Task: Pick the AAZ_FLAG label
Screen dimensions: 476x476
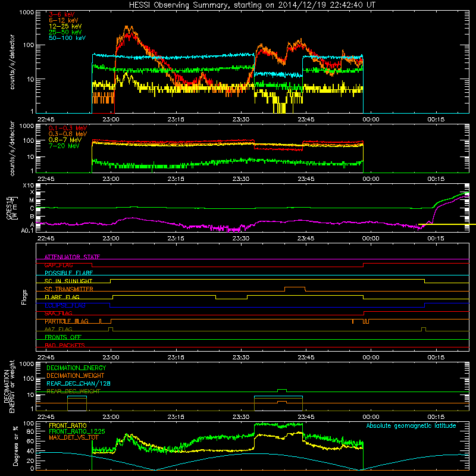Action: [x=58, y=329]
